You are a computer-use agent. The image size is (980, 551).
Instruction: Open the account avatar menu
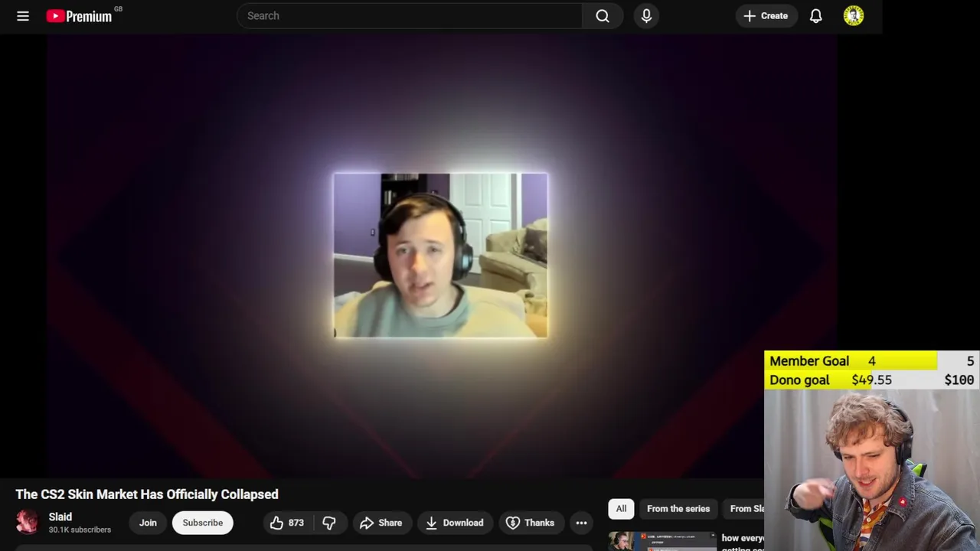pyautogui.click(x=854, y=16)
